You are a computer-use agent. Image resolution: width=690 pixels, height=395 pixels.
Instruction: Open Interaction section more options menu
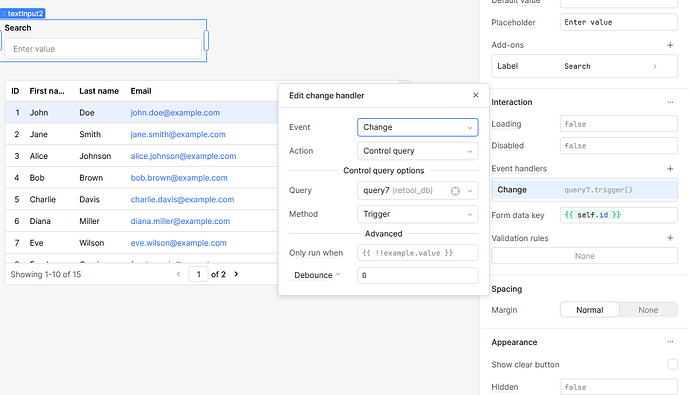[x=670, y=102]
